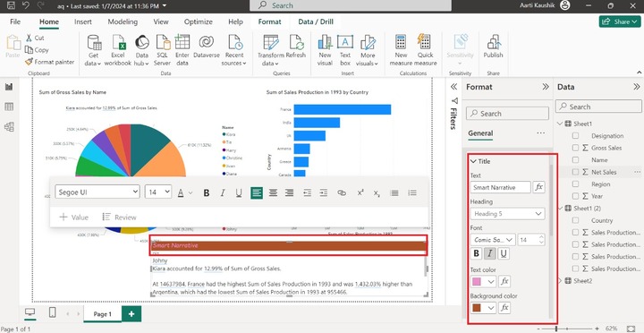Check the Name field checkbox
The width and height of the screenshot is (644, 333).
click(x=575, y=159)
